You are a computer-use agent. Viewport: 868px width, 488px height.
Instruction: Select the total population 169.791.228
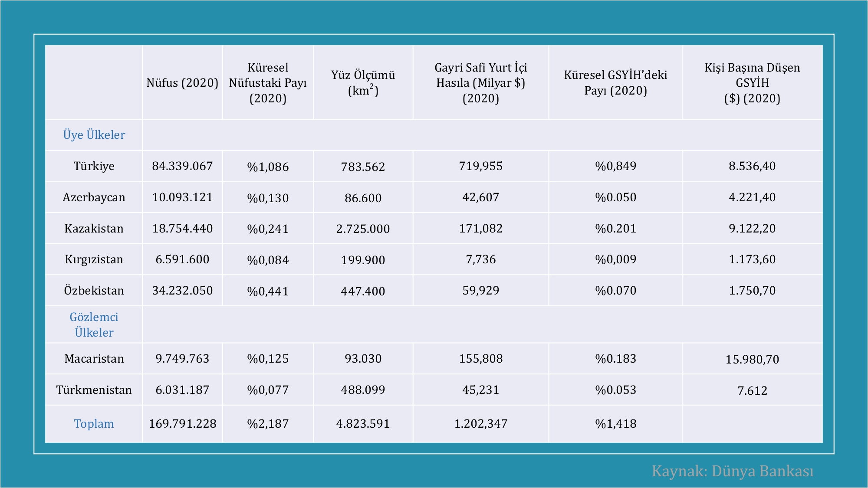(x=182, y=424)
